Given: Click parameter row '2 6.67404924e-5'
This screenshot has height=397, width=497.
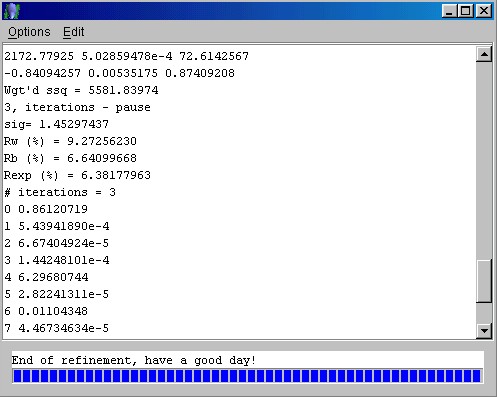Looking at the screenshot, I should click(57, 243).
